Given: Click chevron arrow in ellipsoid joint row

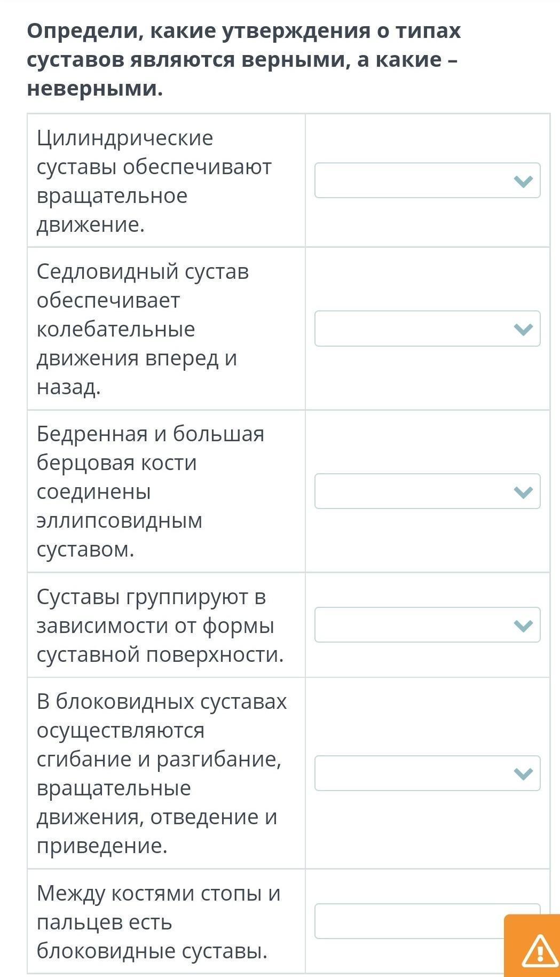Looking at the screenshot, I should coord(523,491).
